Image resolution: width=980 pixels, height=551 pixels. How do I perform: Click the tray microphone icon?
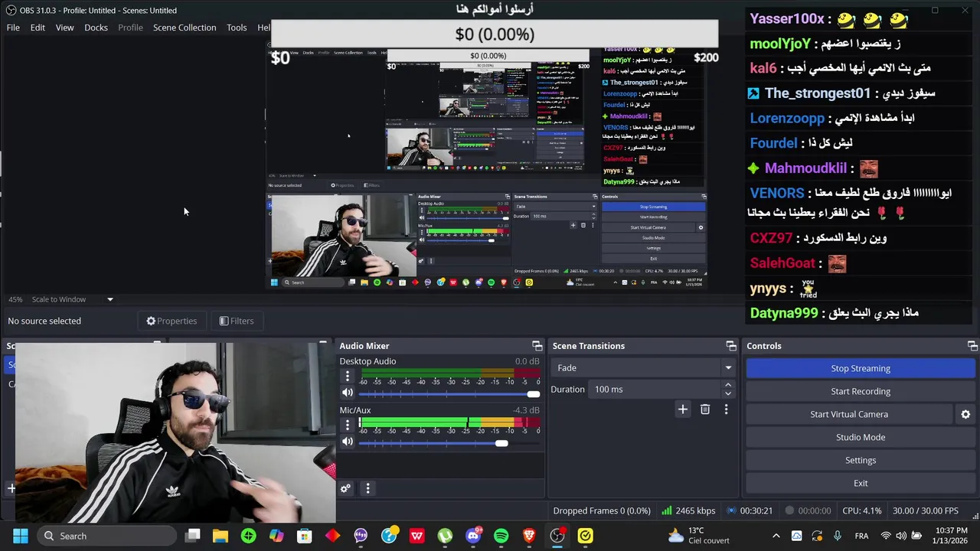coord(837,536)
